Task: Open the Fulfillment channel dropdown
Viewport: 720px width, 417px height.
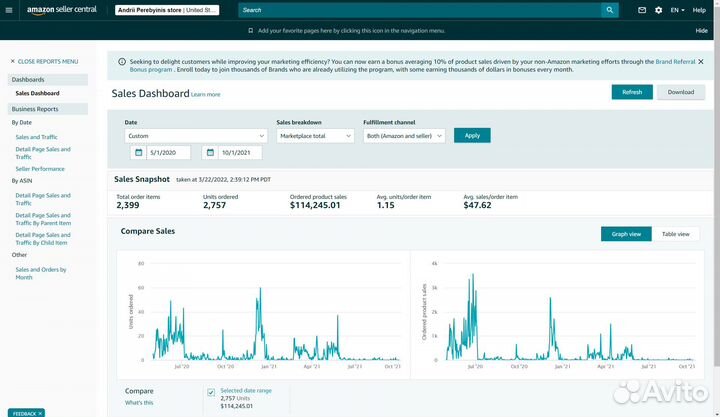Action: coord(404,135)
